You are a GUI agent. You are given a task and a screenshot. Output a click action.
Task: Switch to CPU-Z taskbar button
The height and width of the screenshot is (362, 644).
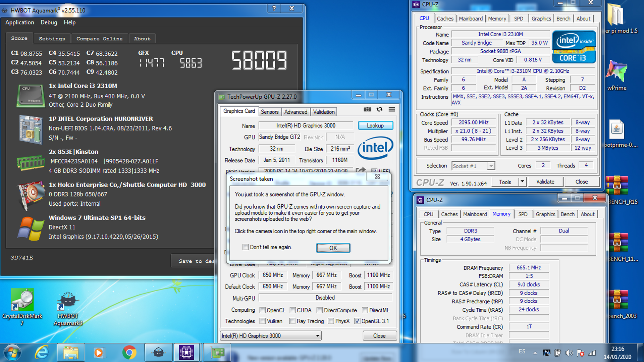(186, 353)
